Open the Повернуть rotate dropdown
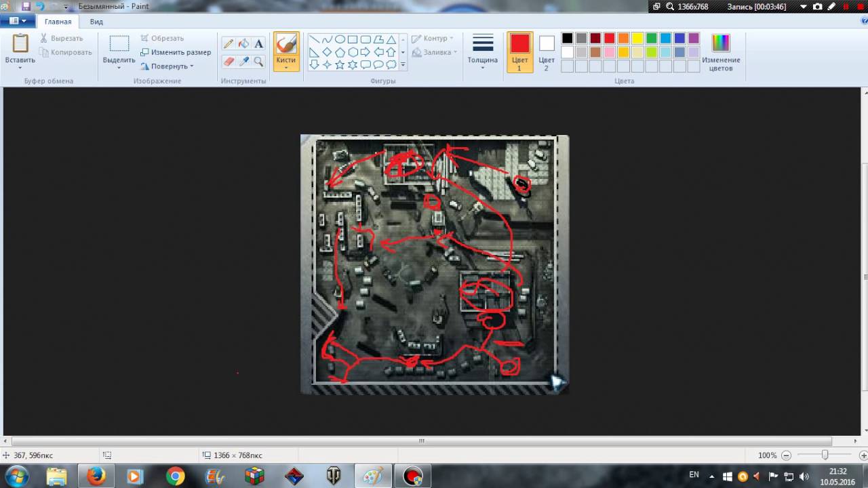 167,66
